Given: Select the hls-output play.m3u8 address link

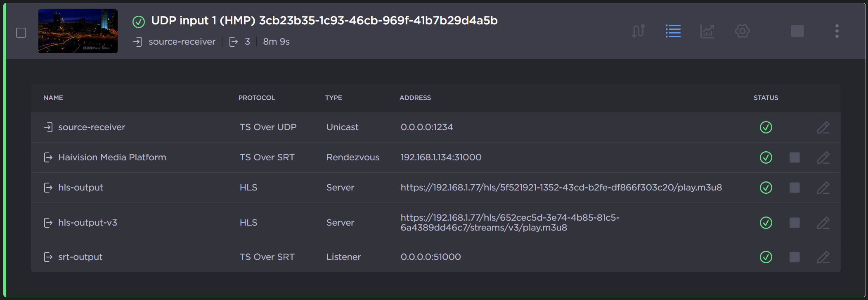Looking at the screenshot, I should (561, 187).
